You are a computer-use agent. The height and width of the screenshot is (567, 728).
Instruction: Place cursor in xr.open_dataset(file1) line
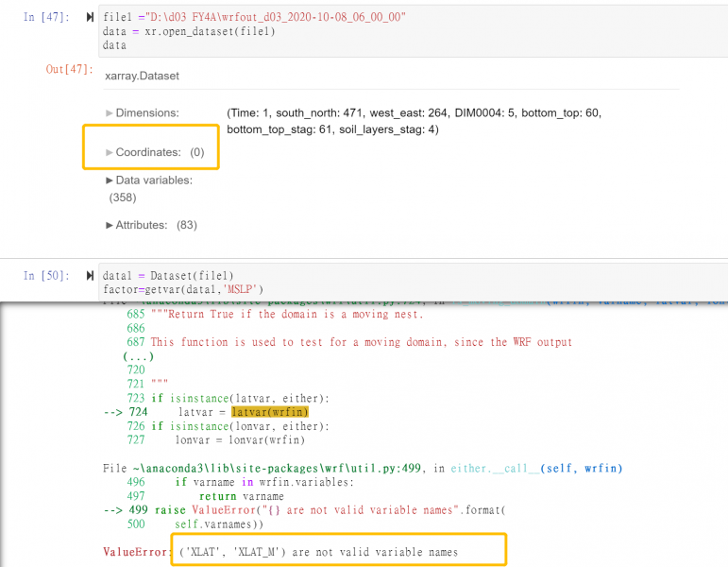click(189, 31)
